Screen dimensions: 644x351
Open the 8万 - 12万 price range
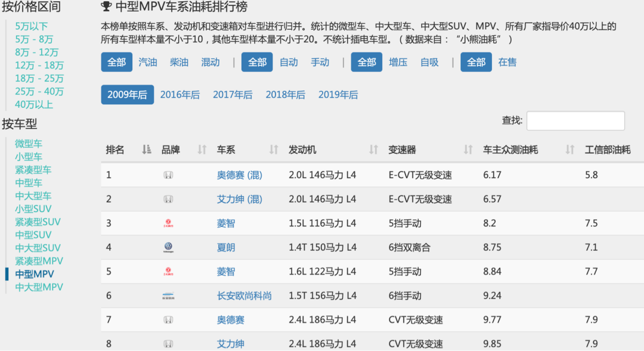tap(36, 52)
